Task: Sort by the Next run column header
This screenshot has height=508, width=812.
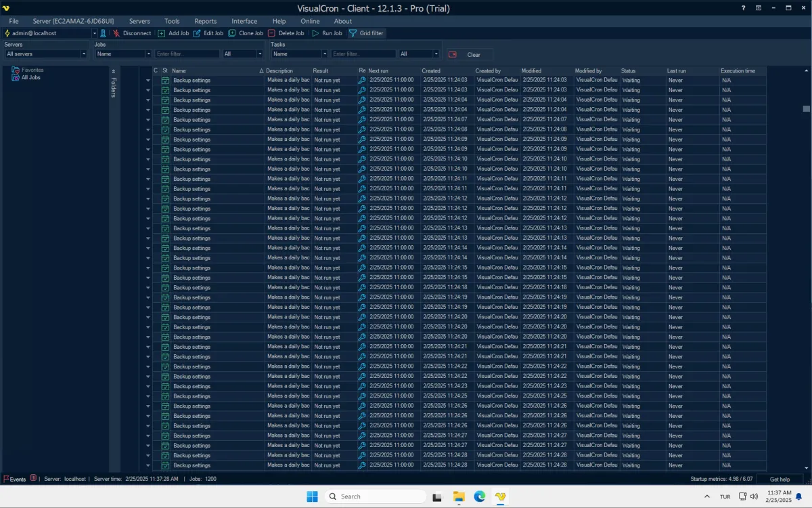Action: click(393, 70)
